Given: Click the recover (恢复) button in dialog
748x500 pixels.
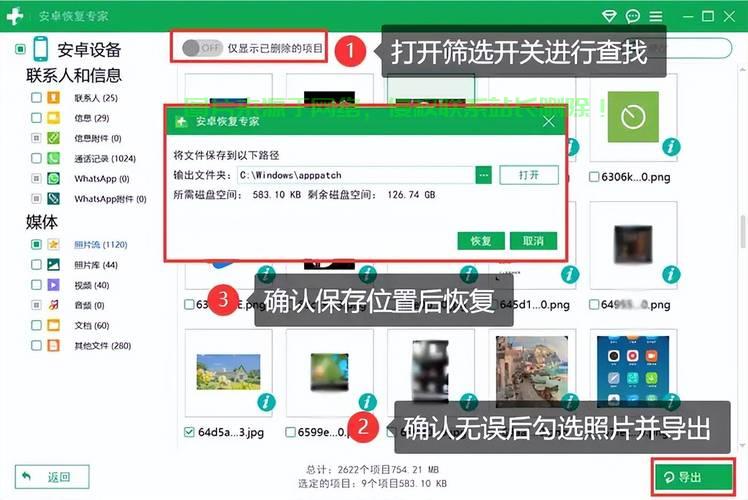Looking at the screenshot, I should click(x=481, y=241).
